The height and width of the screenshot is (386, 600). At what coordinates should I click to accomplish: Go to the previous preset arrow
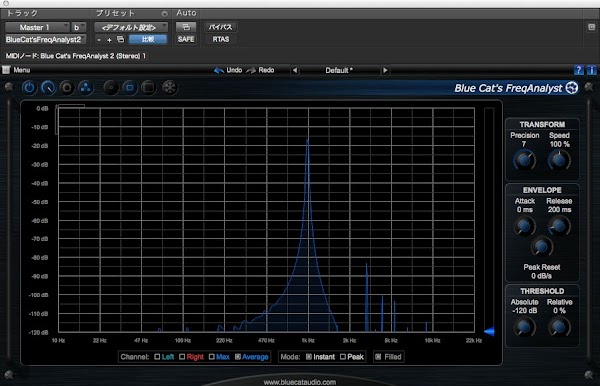(x=295, y=70)
